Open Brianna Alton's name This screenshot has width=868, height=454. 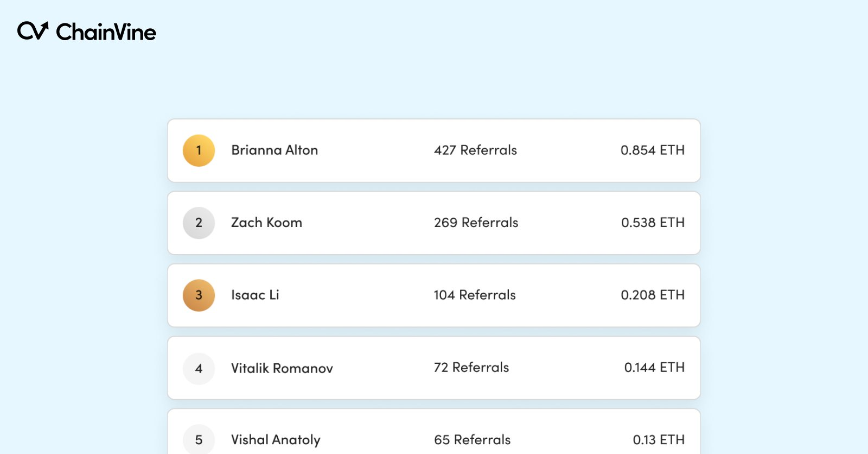(275, 150)
